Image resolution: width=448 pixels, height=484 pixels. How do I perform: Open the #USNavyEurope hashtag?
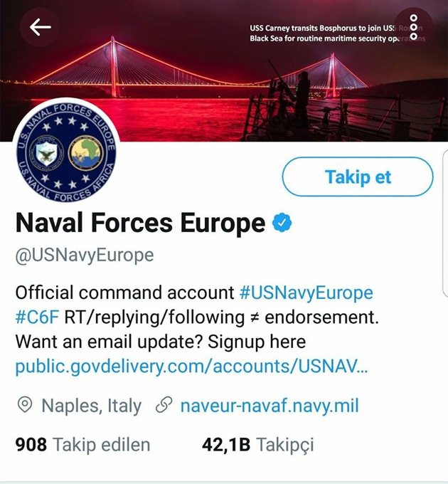[x=306, y=293]
